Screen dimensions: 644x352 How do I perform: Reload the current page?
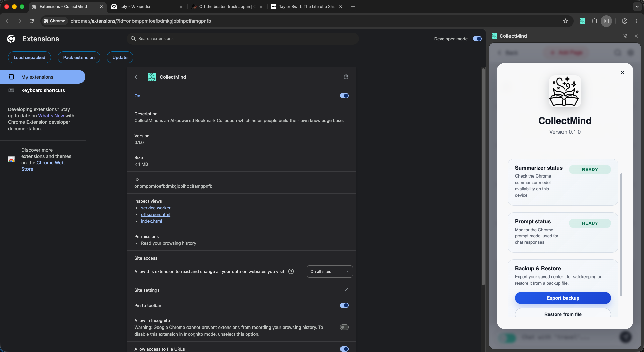[32, 21]
